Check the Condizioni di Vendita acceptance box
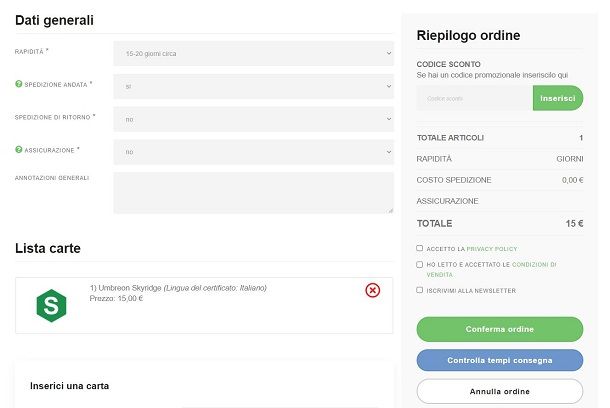The height and width of the screenshot is (408, 610). point(419,264)
